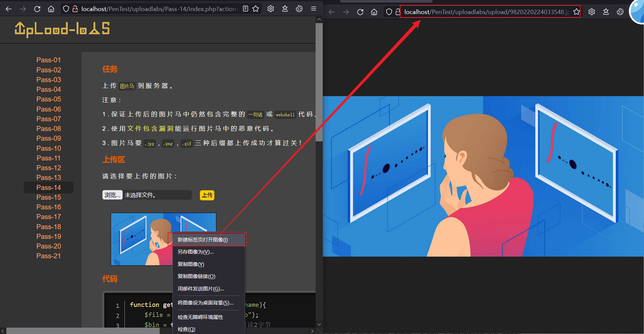
Task: Click the 未选择文件 file label
Action: [x=140, y=195]
